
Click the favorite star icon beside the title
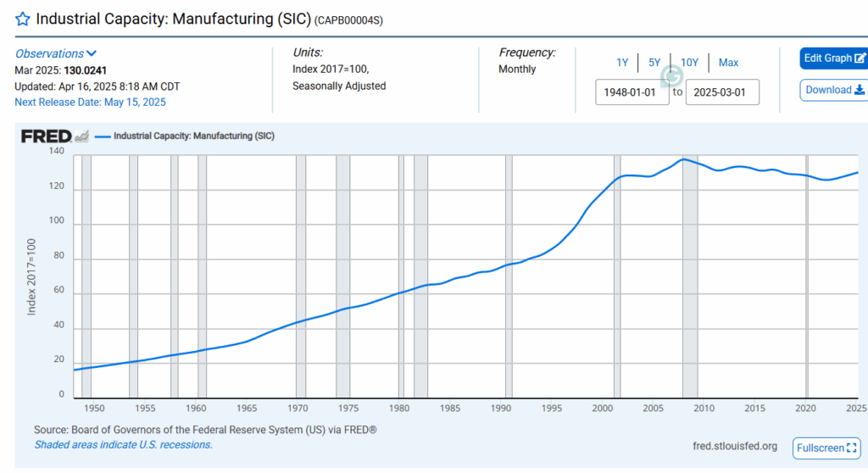click(x=23, y=19)
